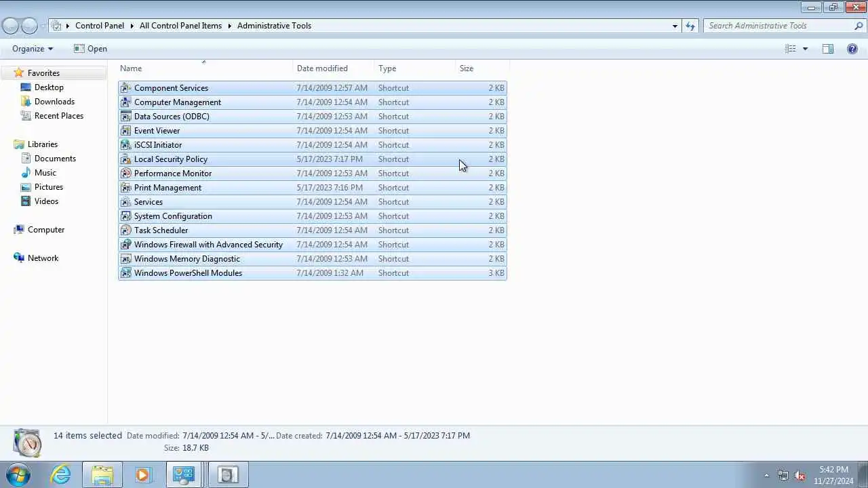Click the taskbar clock showing 5:42 PM
The image size is (868, 488).
(x=833, y=475)
